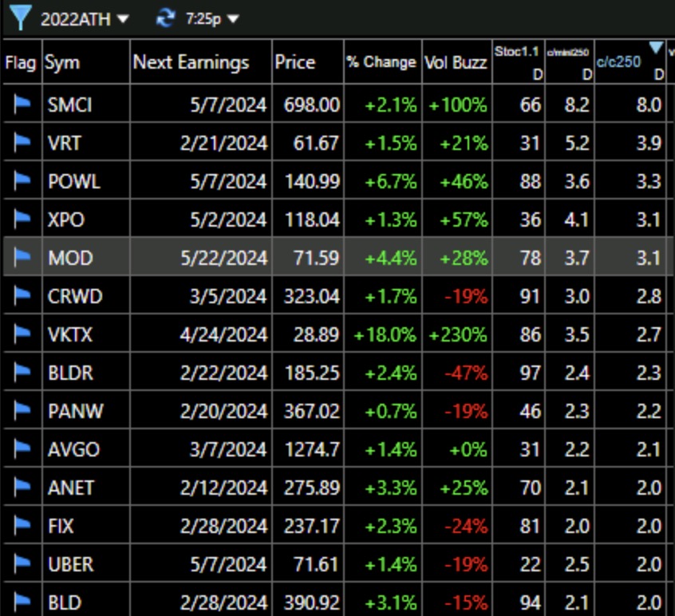Viewport: 675px width, 616px height.
Task: Select the CRWD symbol
Action: tap(75, 297)
